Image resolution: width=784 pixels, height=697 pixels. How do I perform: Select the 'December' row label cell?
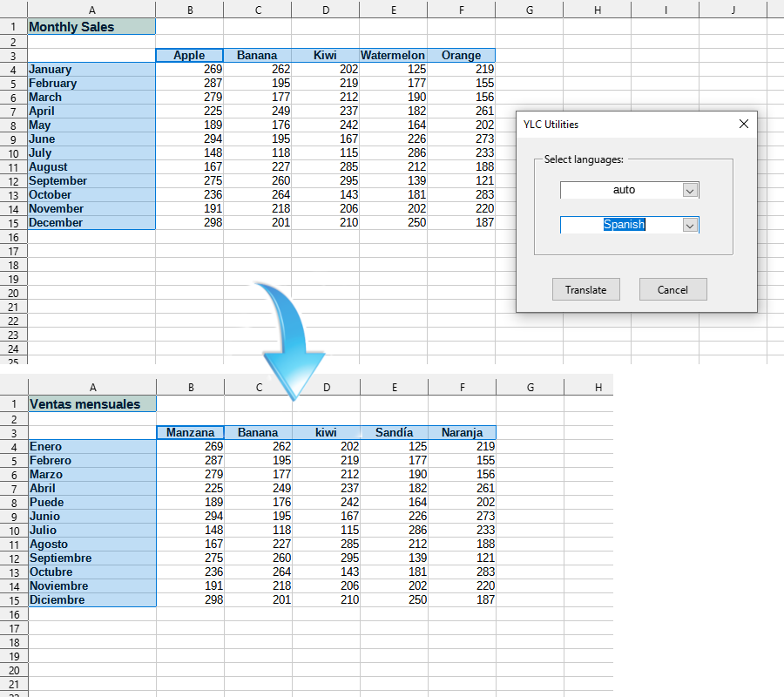click(91, 223)
